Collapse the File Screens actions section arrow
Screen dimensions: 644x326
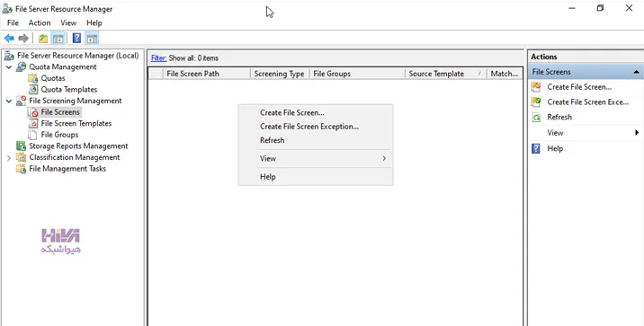click(x=636, y=72)
